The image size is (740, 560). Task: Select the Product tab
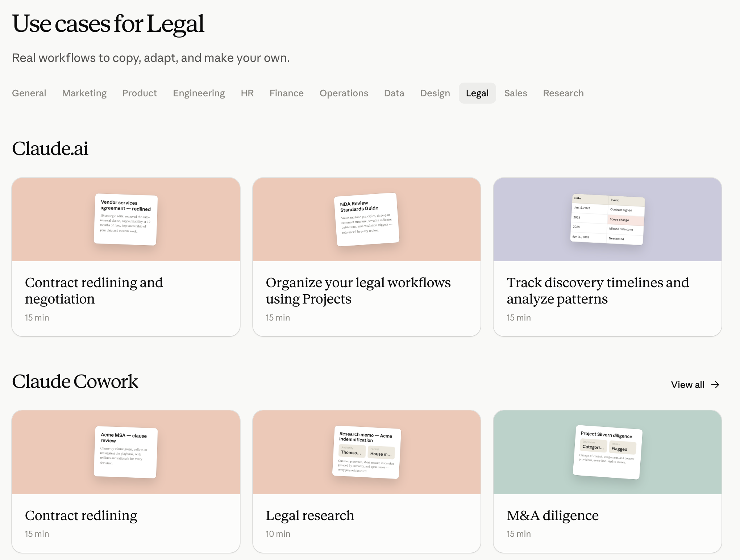coord(140,93)
